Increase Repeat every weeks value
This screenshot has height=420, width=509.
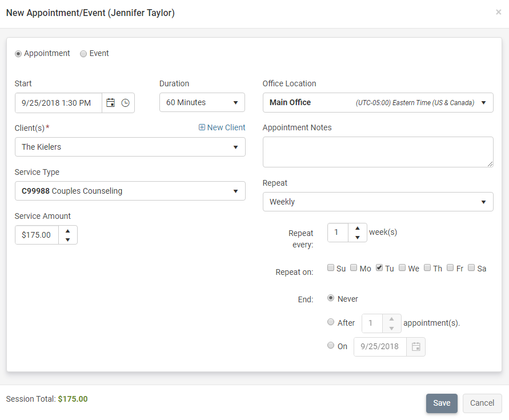tap(357, 228)
